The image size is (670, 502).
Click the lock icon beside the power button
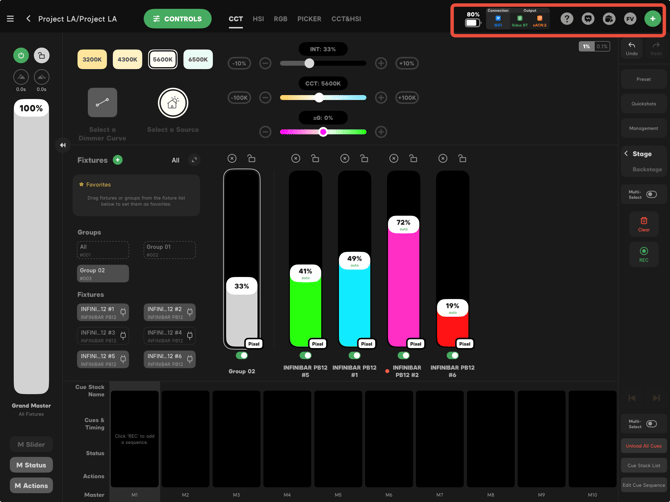click(41, 56)
